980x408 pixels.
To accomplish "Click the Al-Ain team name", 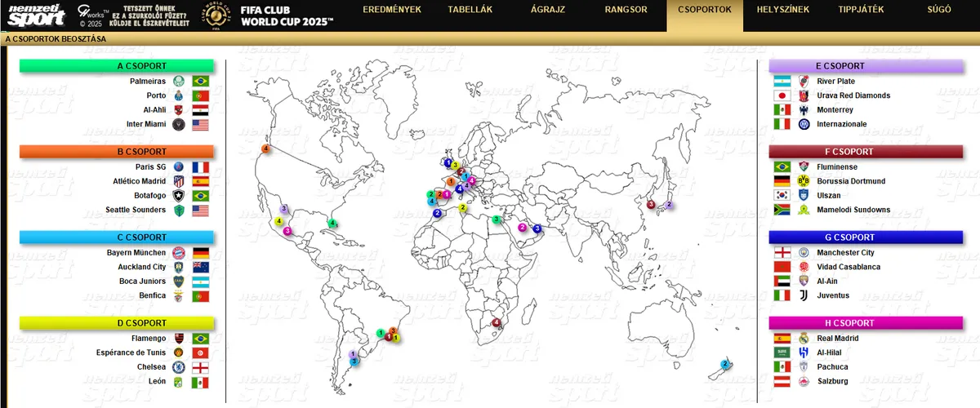I will coord(829,282).
